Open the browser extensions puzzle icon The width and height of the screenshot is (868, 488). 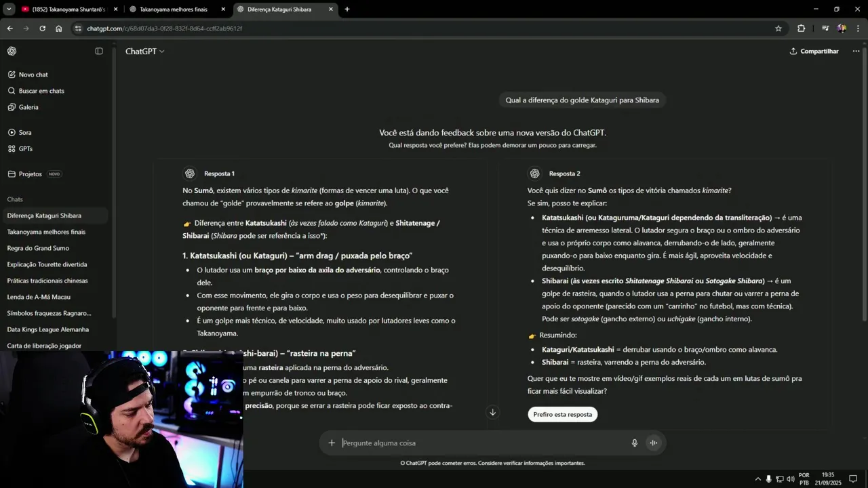(x=802, y=28)
